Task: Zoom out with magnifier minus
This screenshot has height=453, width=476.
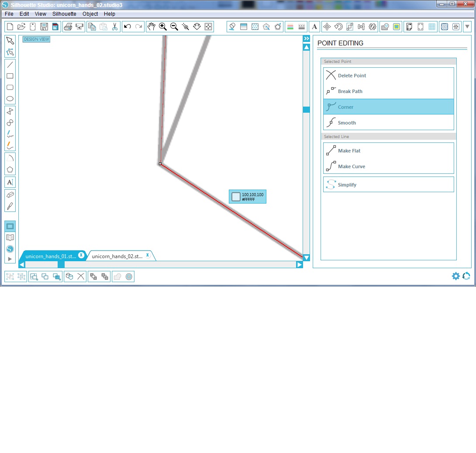Action: click(x=174, y=27)
